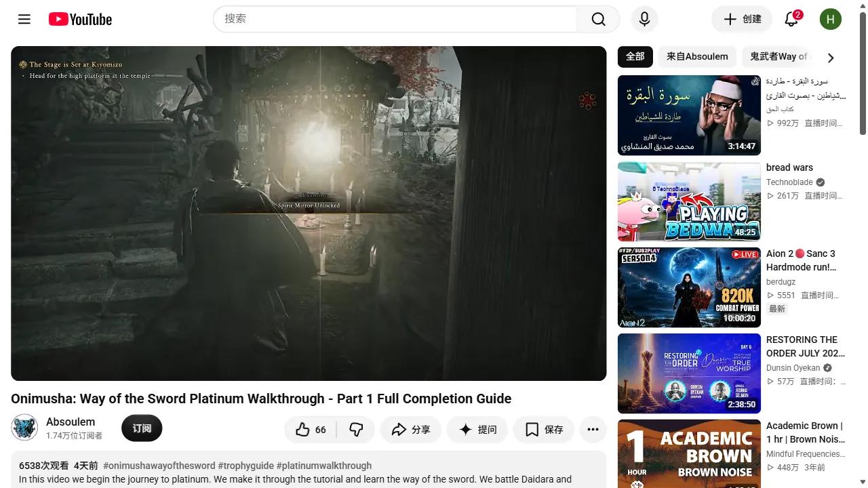Image resolution: width=868 pixels, height=488 pixels.
Task: Click the search input field
Action: [x=395, y=19]
